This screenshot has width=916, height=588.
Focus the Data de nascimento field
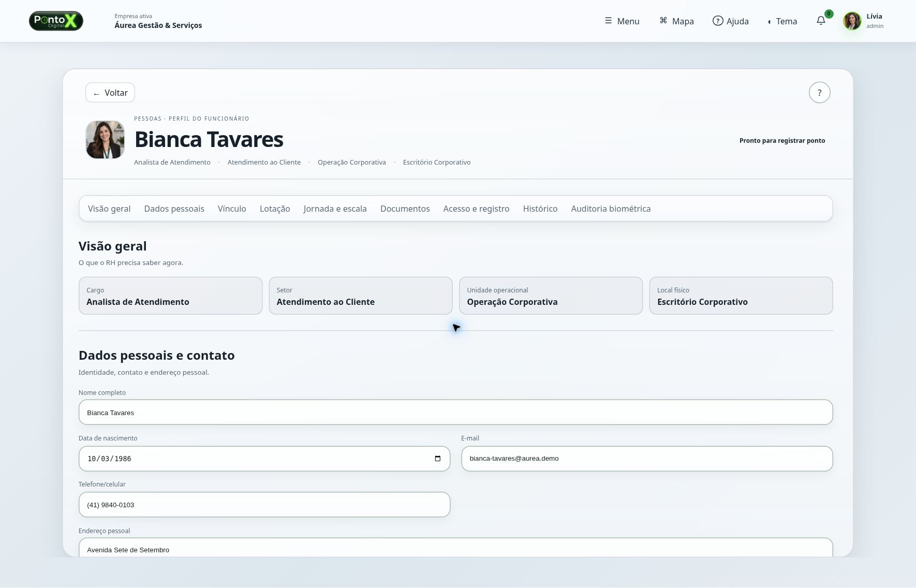[264, 459]
